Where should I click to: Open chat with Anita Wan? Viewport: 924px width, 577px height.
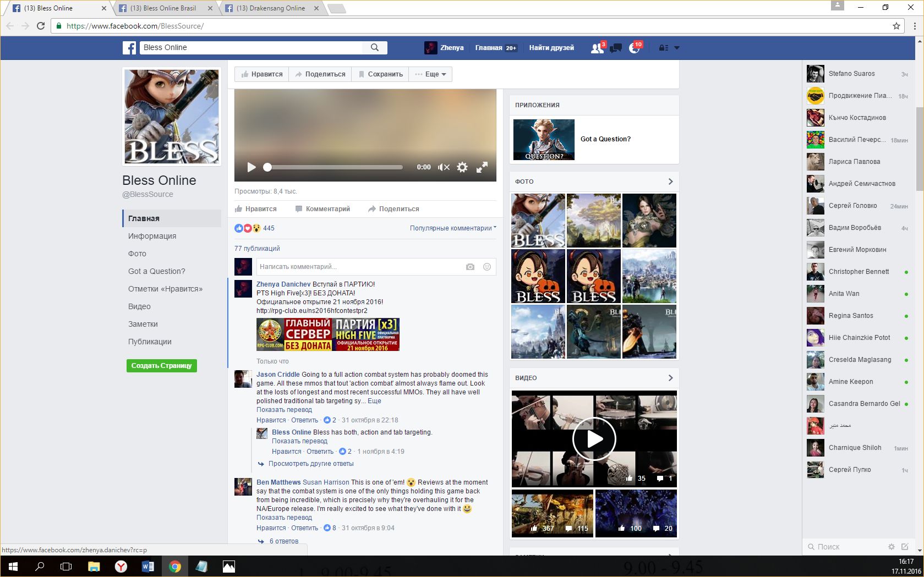[857, 294]
